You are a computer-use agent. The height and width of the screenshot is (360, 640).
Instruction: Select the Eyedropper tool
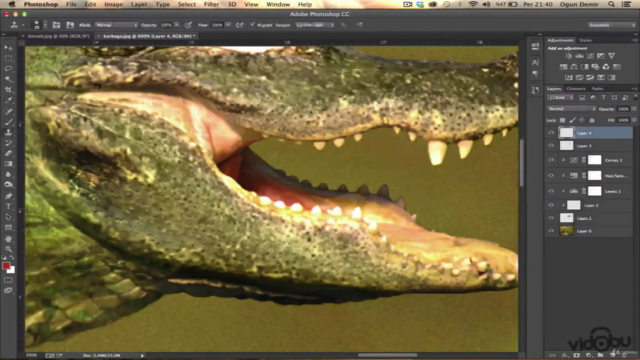pyautogui.click(x=8, y=100)
